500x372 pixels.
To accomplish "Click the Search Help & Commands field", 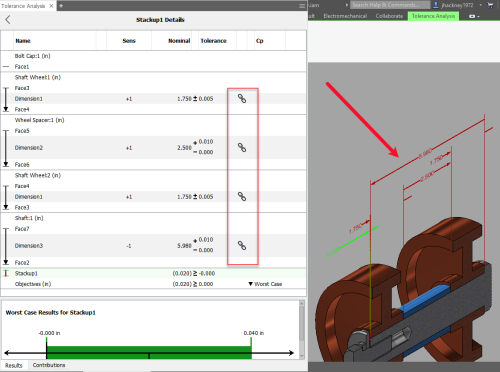I will coord(390,5).
